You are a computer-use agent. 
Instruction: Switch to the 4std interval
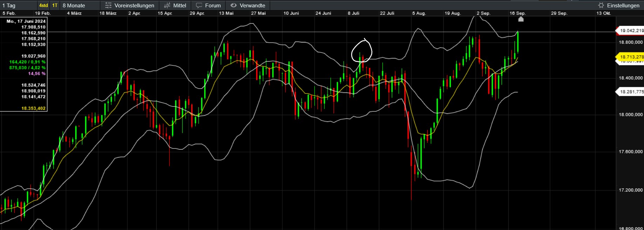click(43, 5)
